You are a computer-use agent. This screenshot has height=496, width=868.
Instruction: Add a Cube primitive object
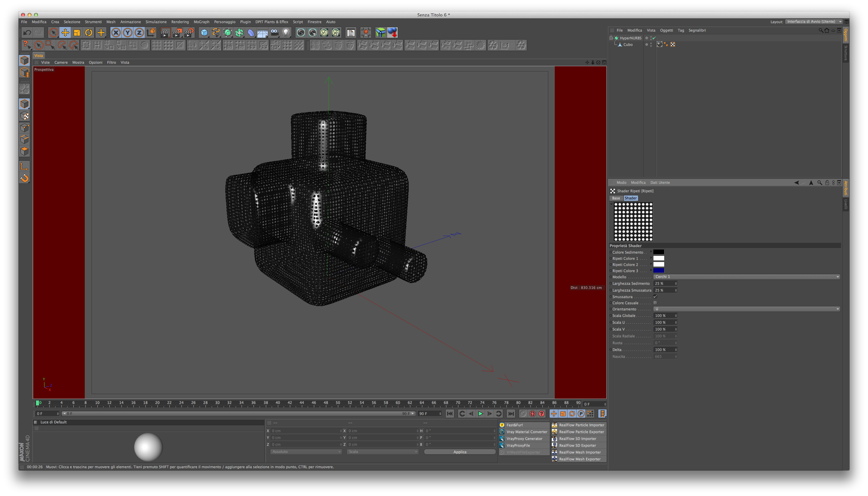[204, 33]
